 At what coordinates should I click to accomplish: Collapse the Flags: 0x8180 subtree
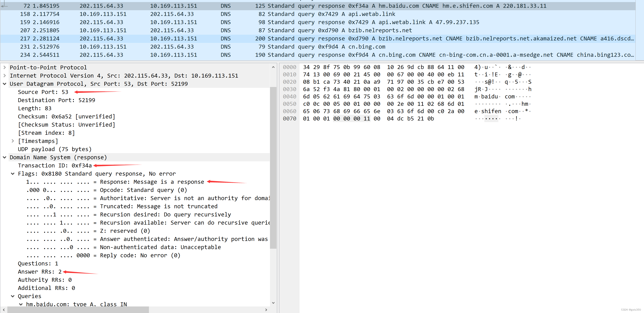click(x=13, y=174)
